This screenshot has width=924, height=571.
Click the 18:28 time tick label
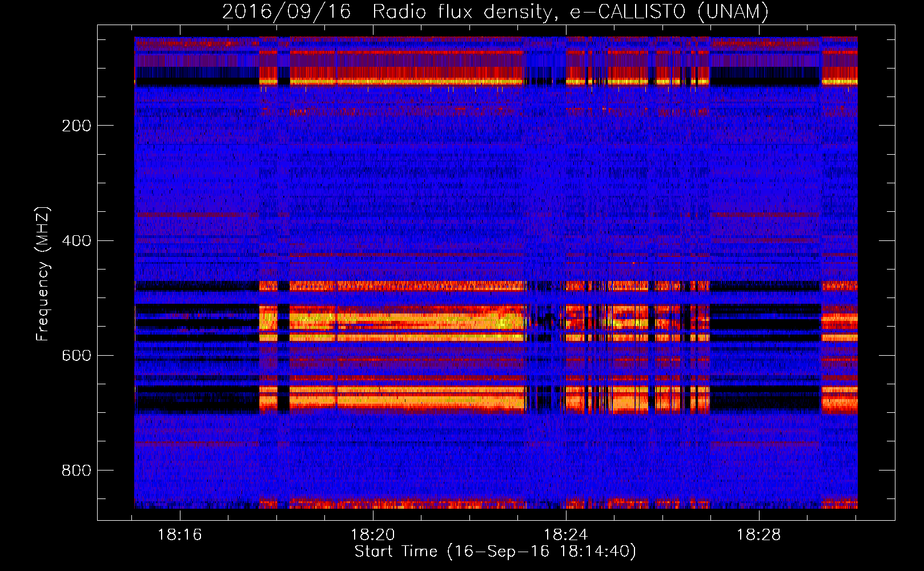[758, 535]
